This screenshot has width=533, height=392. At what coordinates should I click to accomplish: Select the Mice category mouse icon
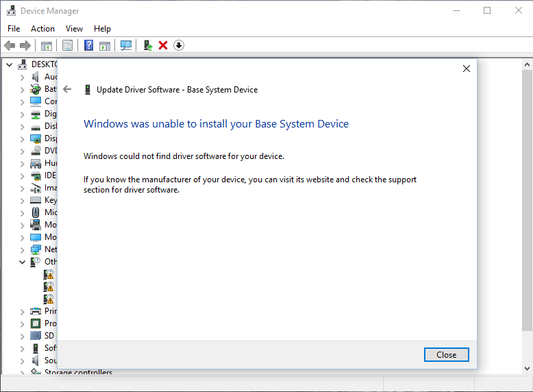(x=36, y=212)
